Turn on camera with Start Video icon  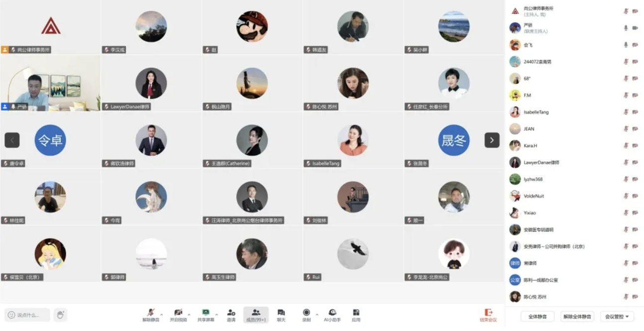coord(178,313)
